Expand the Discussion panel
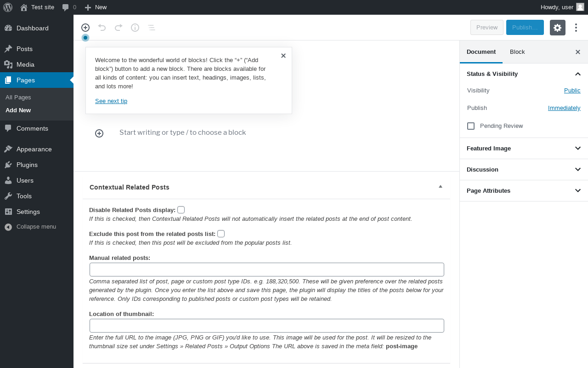Viewport: 588px width, 368px height. click(x=524, y=170)
